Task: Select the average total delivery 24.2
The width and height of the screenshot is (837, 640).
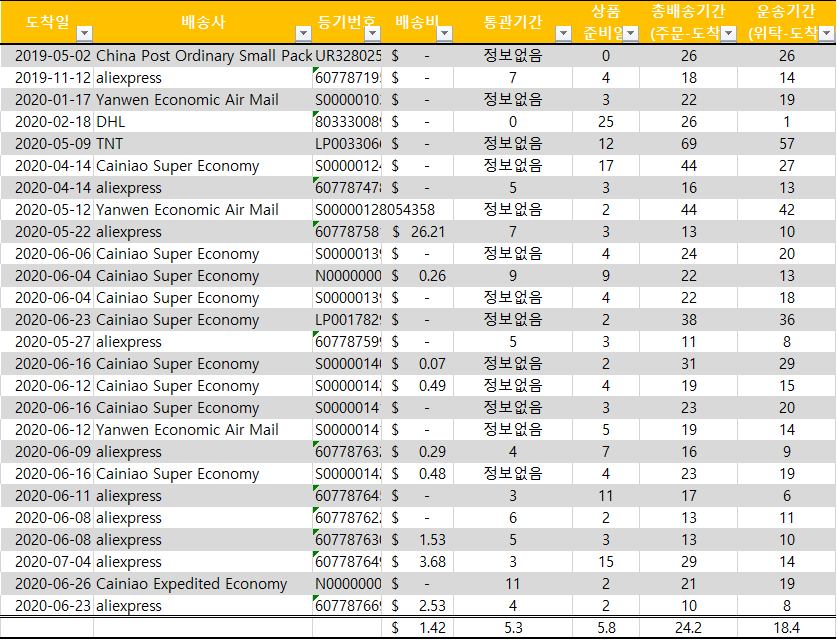Action: point(689,628)
